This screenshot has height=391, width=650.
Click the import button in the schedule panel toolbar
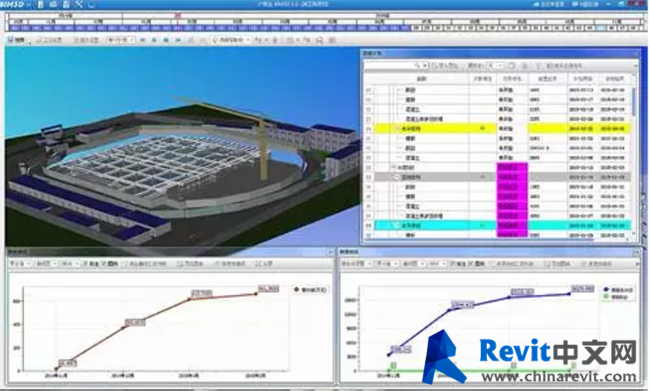coord(445,66)
